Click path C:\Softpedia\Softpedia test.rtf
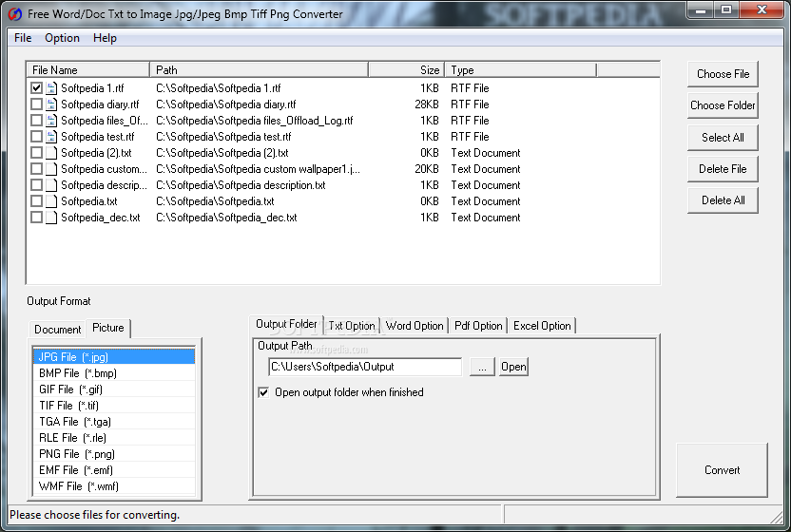This screenshot has height=532, width=791. pyautogui.click(x=223, y=137)
